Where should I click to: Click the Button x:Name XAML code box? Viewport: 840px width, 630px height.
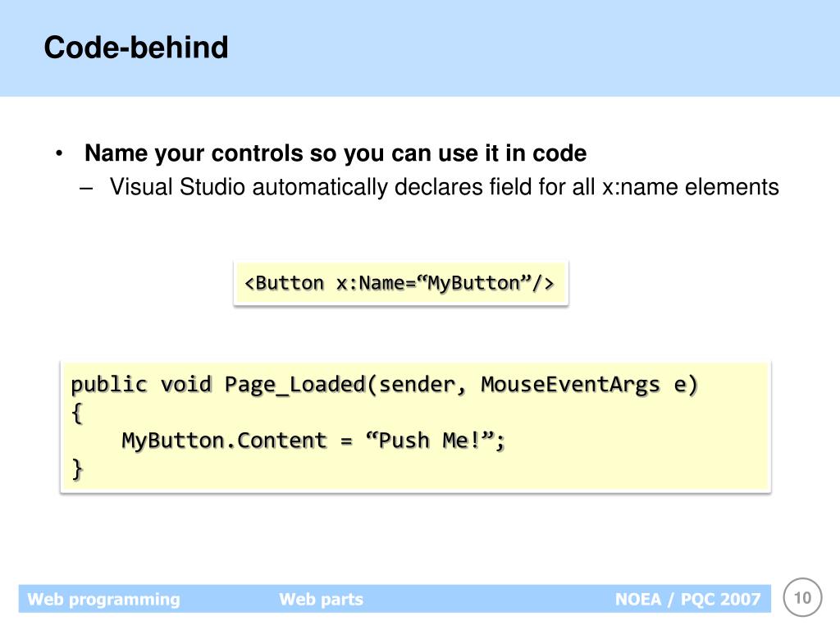pyautogui.click(x=400, y=283)
